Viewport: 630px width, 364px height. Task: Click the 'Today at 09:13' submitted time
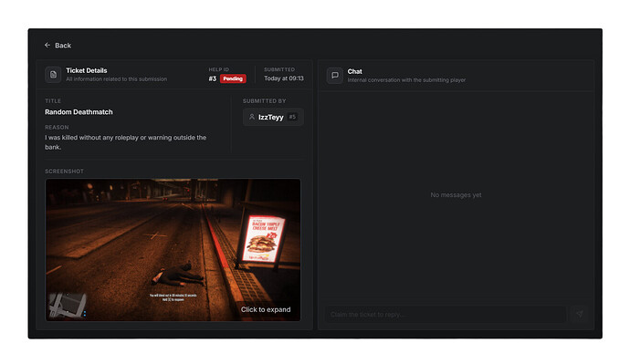coord(284,78)
